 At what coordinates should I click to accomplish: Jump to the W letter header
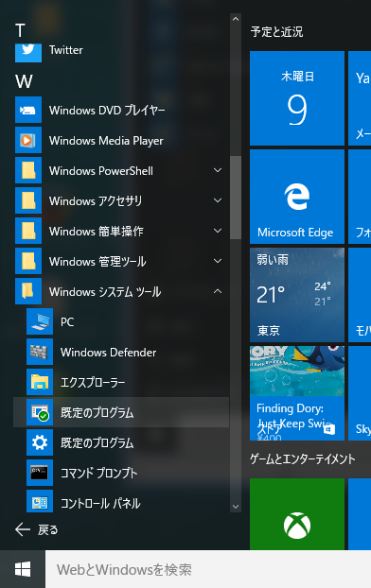coord(24,81)
